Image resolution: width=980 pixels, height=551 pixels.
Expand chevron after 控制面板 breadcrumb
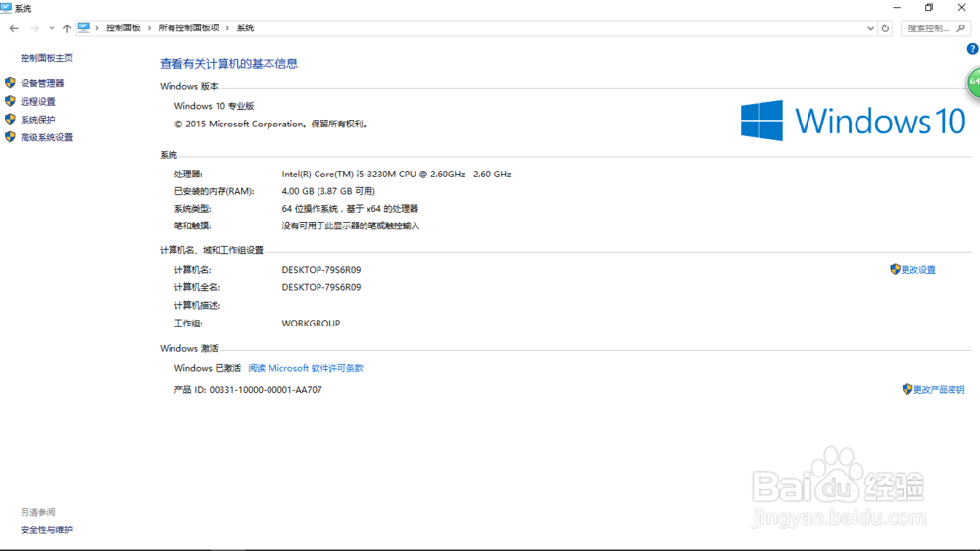point(149,28)
